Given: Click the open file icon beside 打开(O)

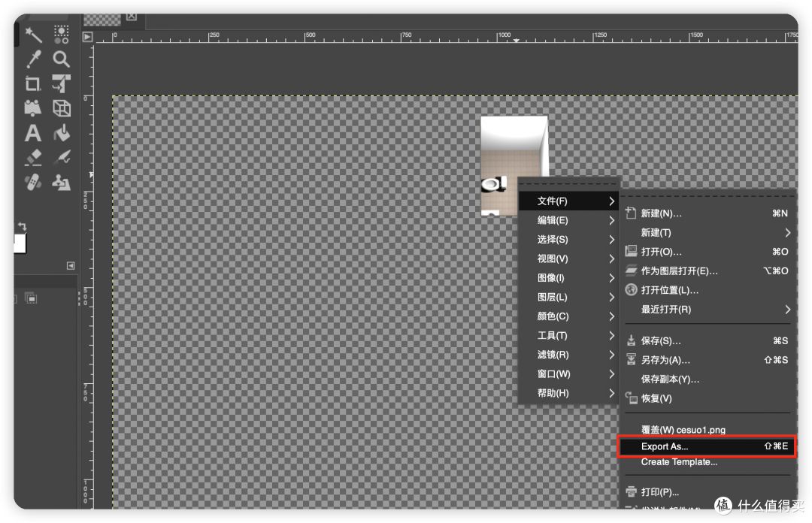Looking at the screenshot, I should tap(631, 251).
